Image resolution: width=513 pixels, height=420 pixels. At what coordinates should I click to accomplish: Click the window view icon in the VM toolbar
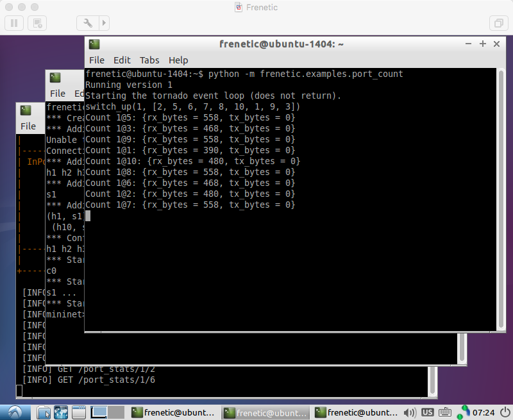point(499,23)
